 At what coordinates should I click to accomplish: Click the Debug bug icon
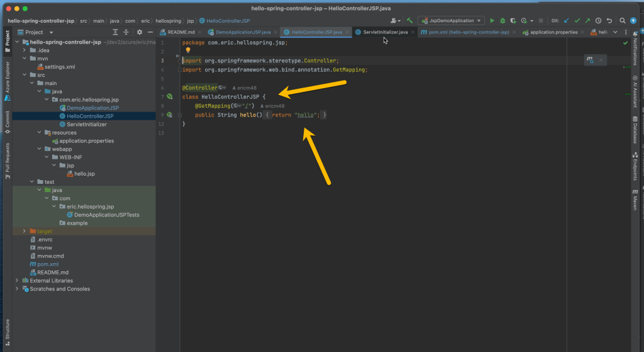502,21
